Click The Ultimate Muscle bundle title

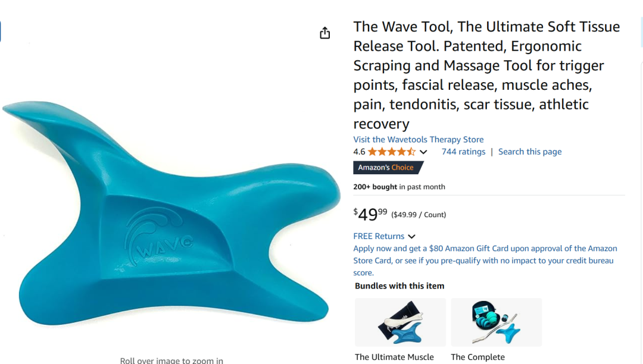394,357
